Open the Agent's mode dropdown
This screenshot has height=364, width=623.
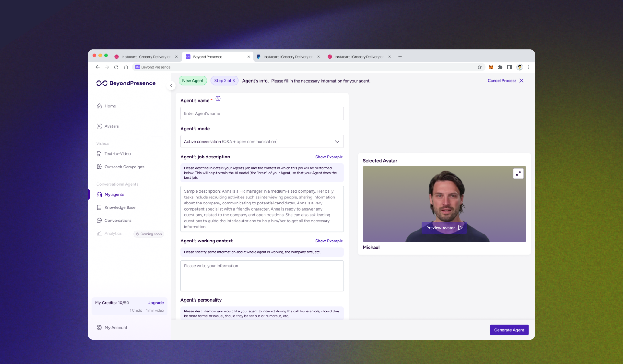pos(262,142)
